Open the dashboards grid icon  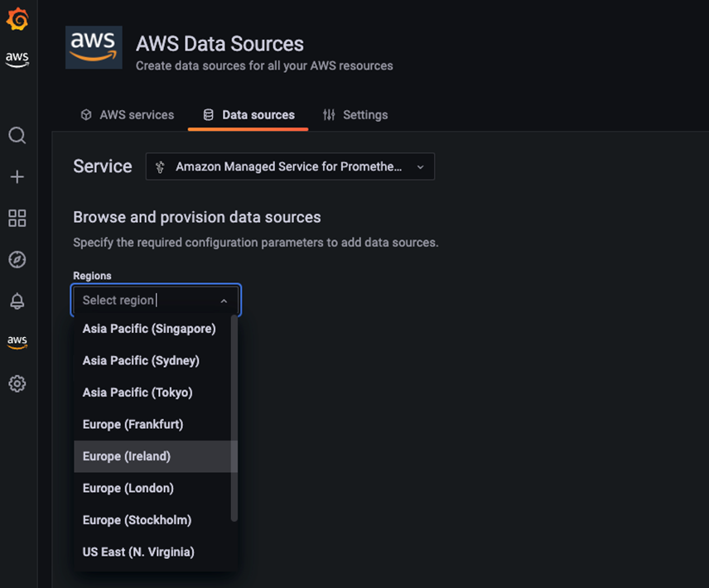click(x=17, y=218)
